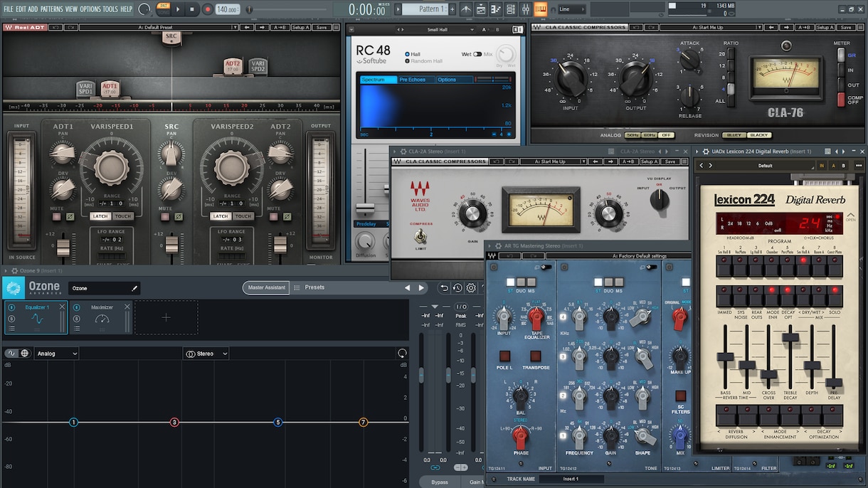The height and width of the screenshot is (488, 868).
Task: Open the Pattern 1 selector in FL Studio
Action: pos(425,9)
